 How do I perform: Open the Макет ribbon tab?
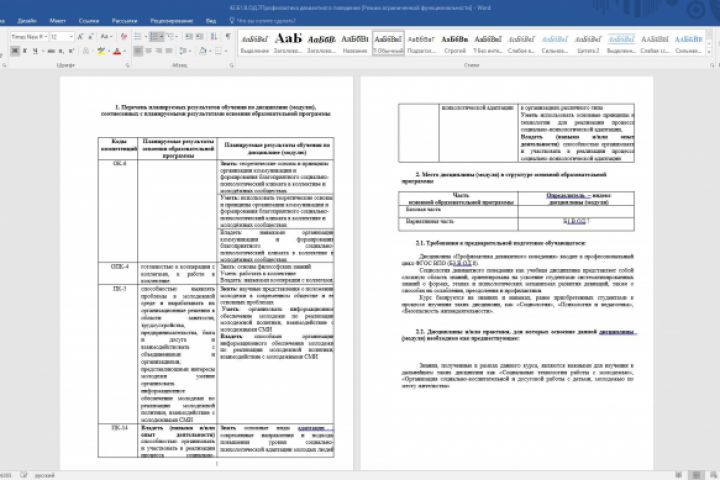pyautogui.click(x=57, y=21)
